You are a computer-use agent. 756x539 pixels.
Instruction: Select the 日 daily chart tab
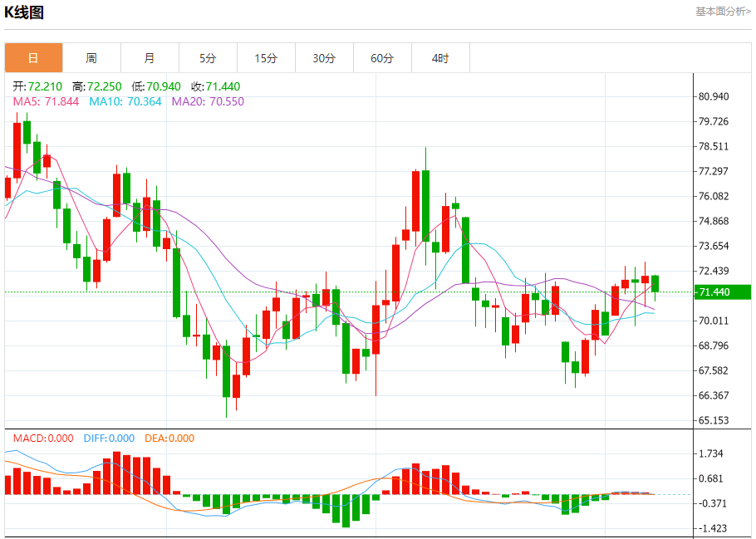pos(34,58)
